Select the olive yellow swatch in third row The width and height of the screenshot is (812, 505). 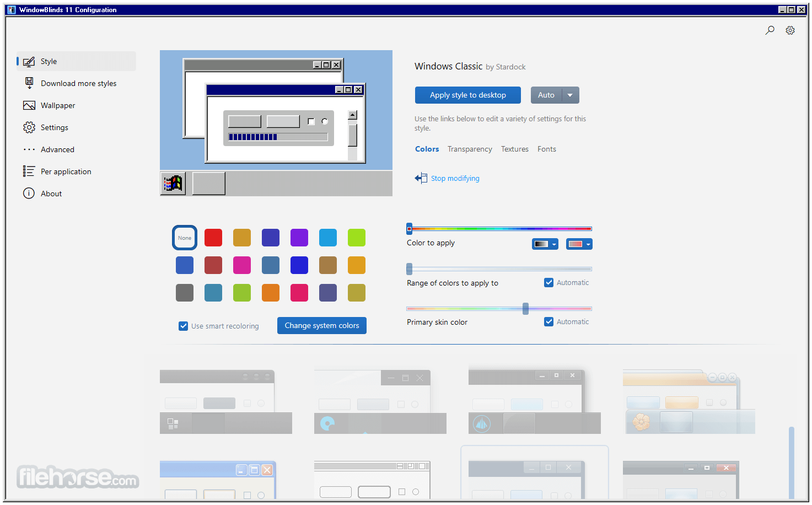click(357, 293)
